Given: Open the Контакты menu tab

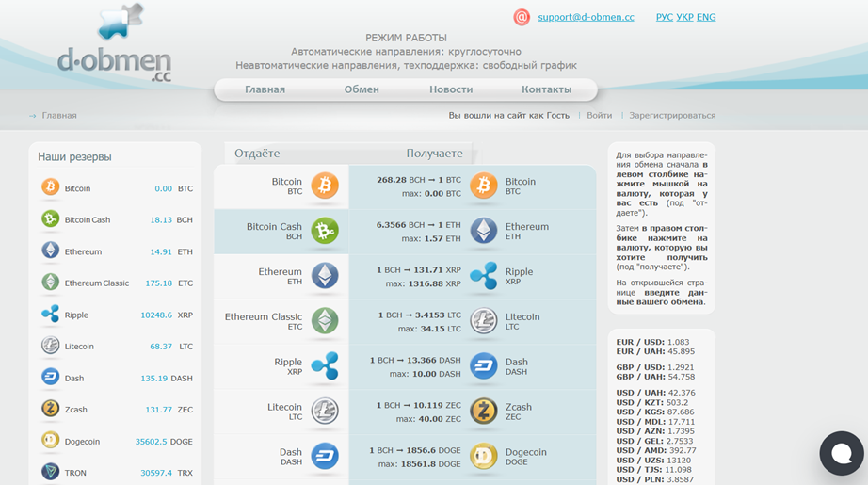Looking at the screenshot, I should click(x=546, y=89).
